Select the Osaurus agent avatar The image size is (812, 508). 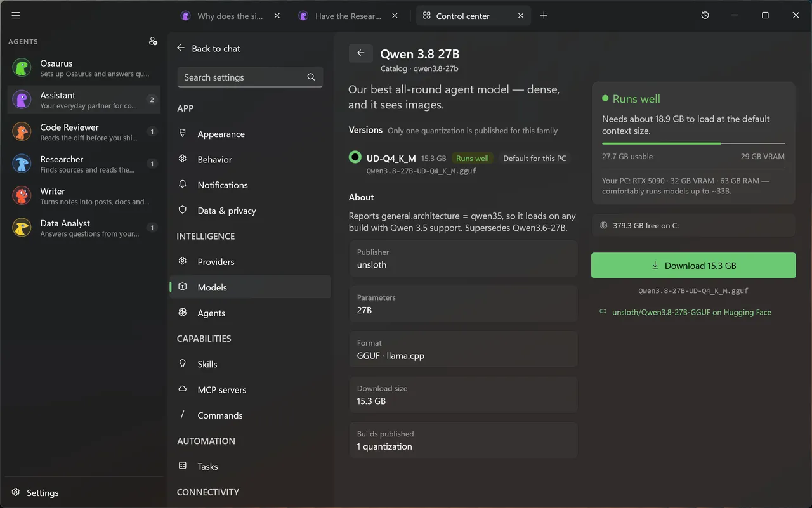click(x=22, y=68)
